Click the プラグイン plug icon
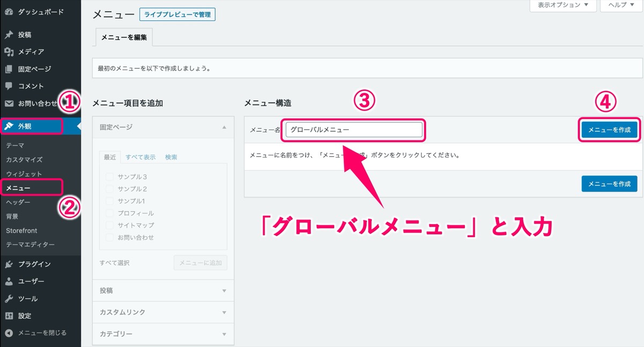This screenshot has height=347, width=644. pyautogui.click(x=9, y=264)
